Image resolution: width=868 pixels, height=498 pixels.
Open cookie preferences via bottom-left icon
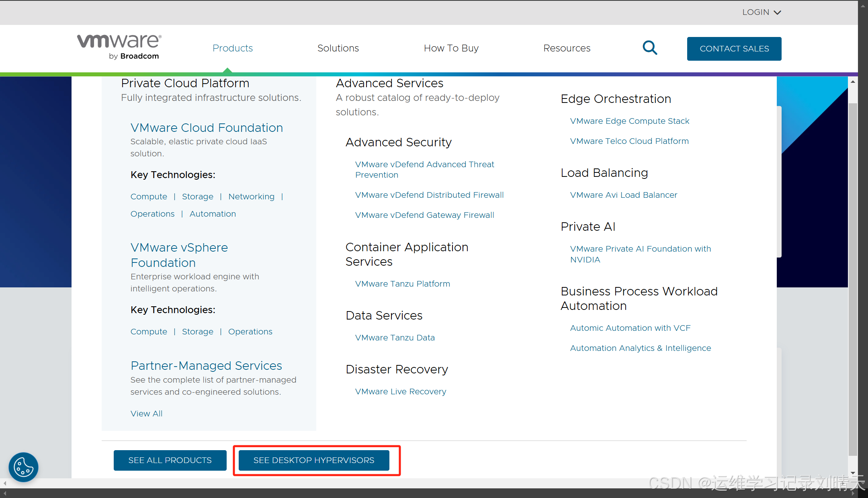tap(23, 467)
